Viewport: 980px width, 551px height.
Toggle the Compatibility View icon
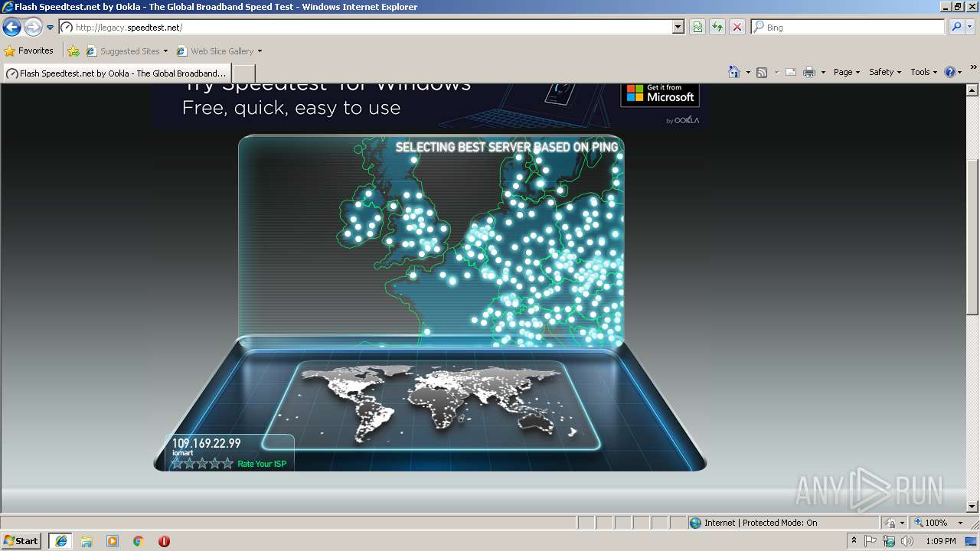tap(697, 27)
